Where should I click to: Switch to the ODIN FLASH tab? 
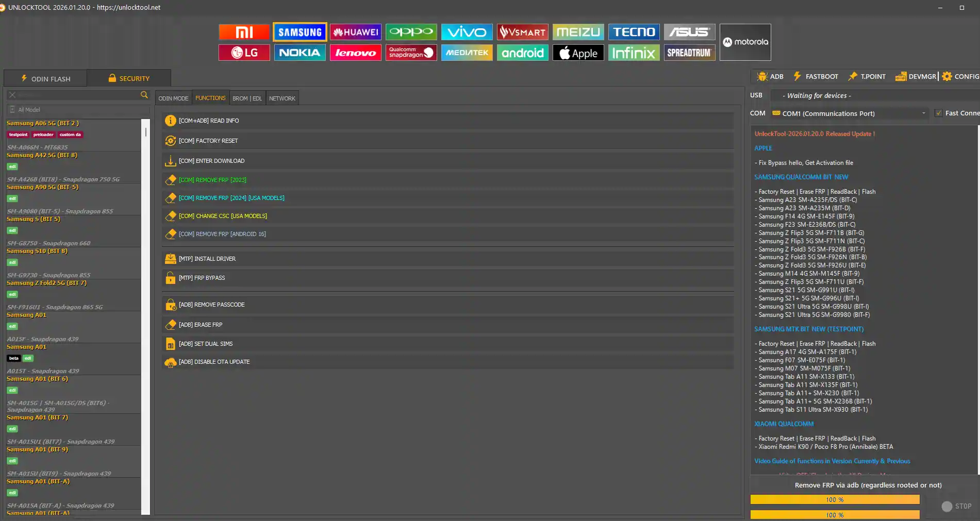45,78
